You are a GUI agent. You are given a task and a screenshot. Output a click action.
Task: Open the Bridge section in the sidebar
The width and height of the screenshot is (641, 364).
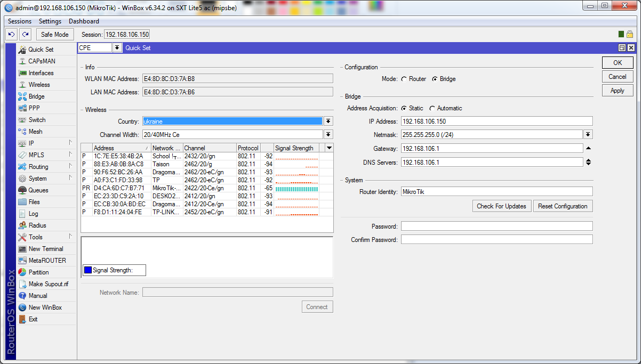pos(36,96)
